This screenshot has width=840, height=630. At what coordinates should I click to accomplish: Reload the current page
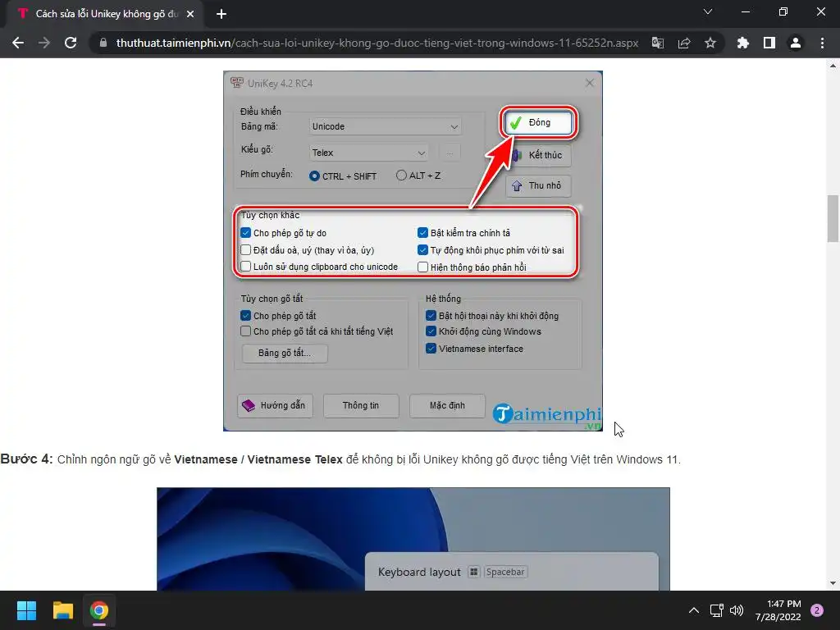(71, 43)
